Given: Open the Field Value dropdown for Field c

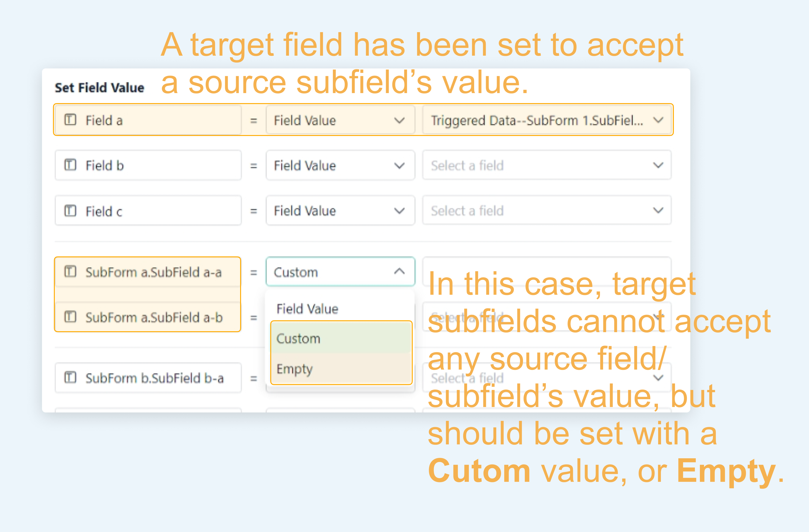Looking at the screenshot, I should (x=340, y=211).
